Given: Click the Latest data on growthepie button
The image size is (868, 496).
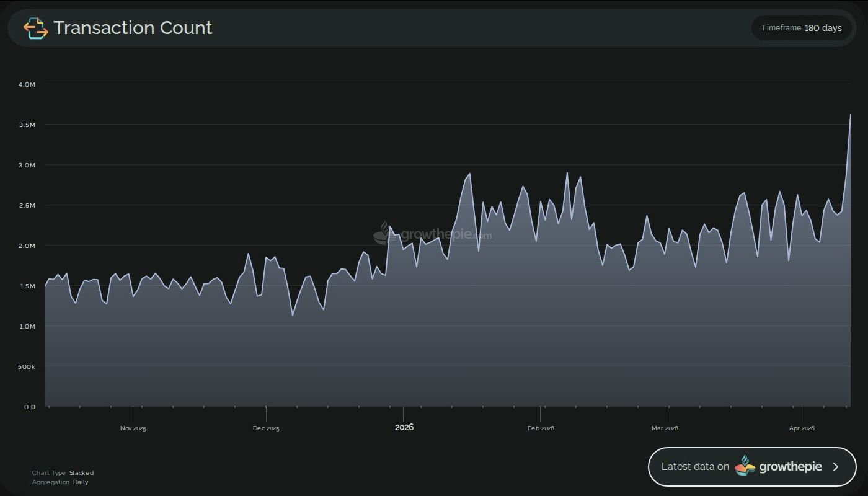Looking at the screenshot, I should click(751, 467).
